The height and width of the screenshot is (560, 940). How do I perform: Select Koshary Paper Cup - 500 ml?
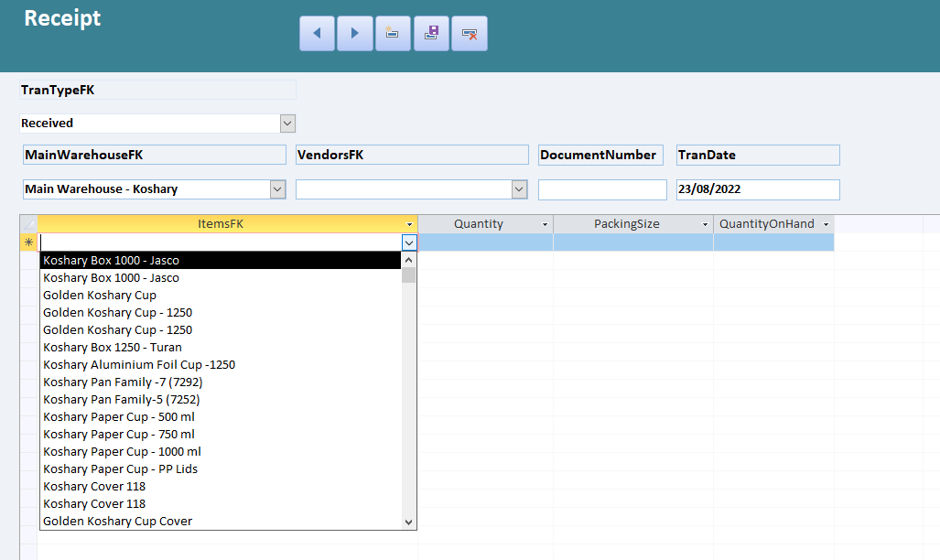coord(221,416)
